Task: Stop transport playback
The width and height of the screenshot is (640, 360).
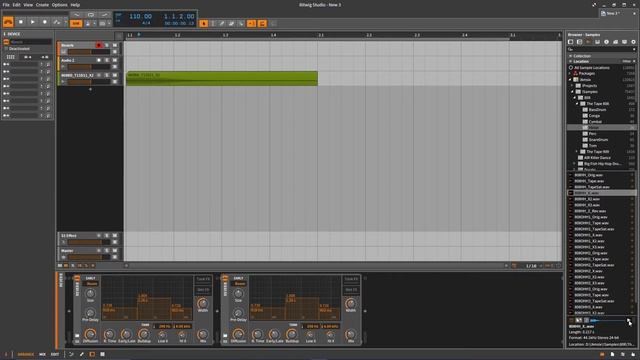Action: pos(21,22)
